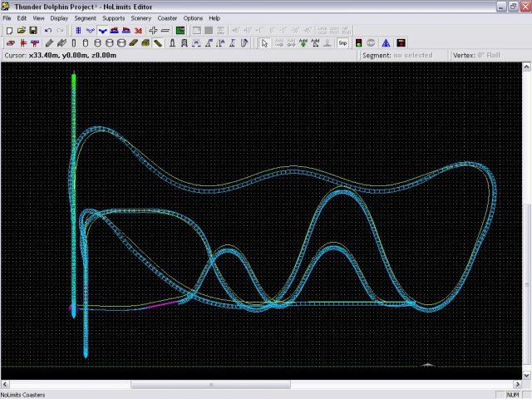The image size is (532, 399).
Task: Open the Scenery menu
Action: tap(140, 18)
